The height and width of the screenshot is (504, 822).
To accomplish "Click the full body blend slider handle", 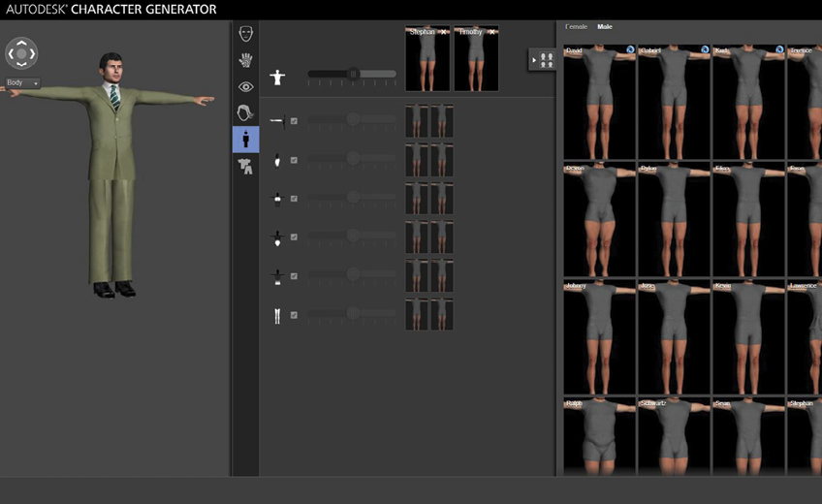I will point(354,75).
